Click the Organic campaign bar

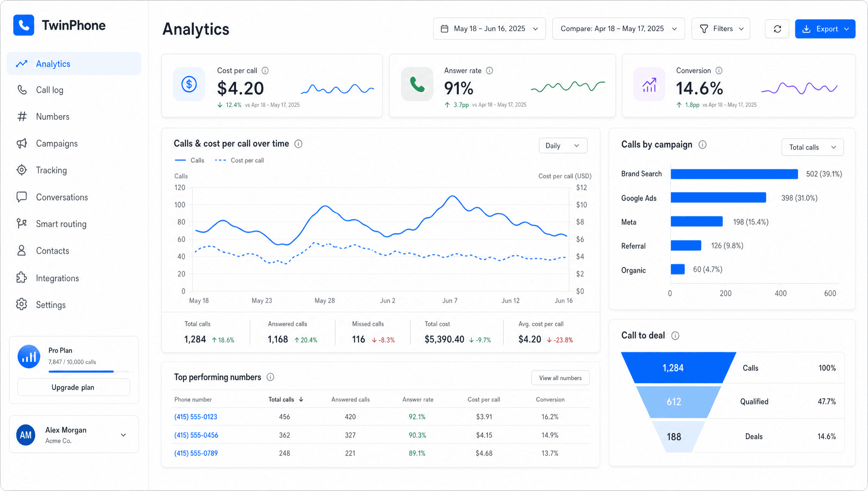[x=678, y=269]
